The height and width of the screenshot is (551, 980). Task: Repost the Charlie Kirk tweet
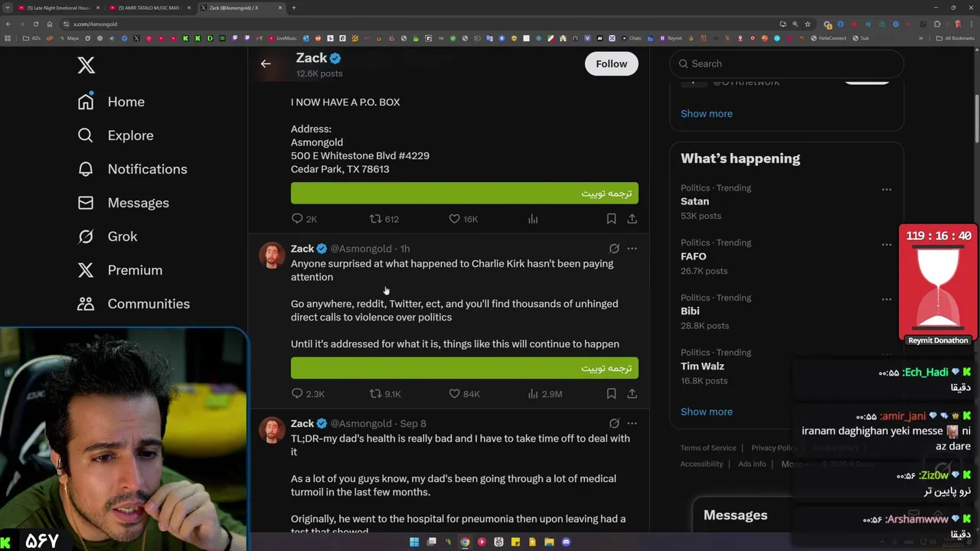[385, 393]
